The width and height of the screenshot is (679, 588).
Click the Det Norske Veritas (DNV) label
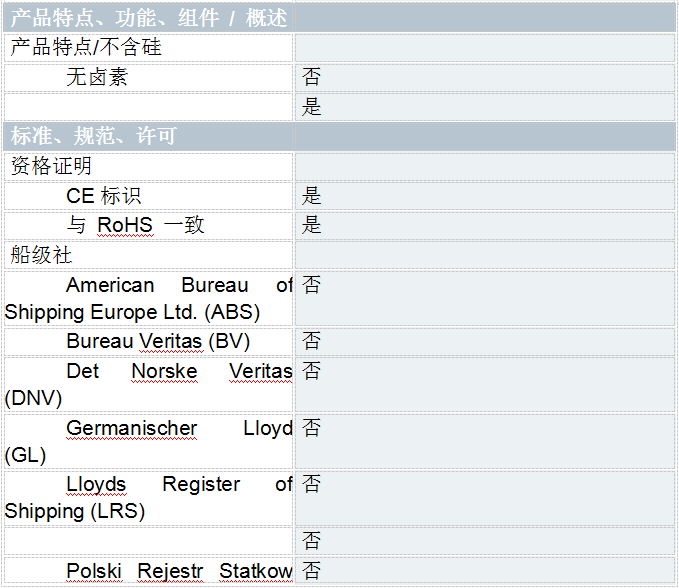[149, 384]
